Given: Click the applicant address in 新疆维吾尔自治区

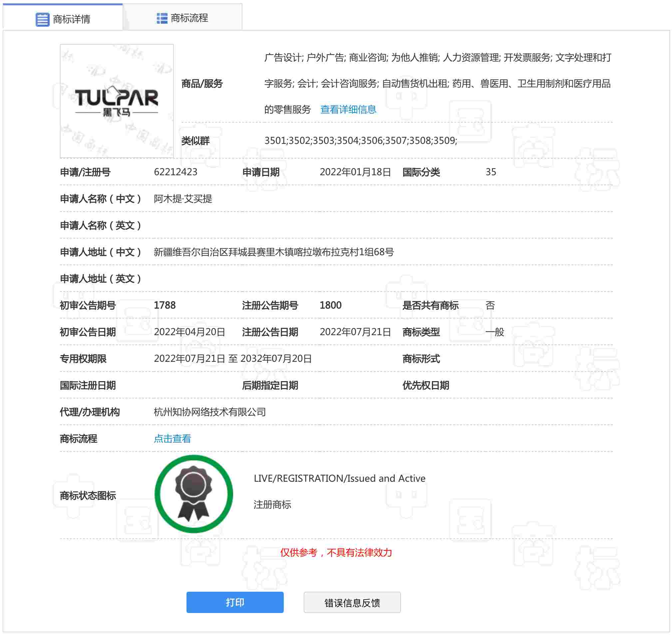Looking at the screenshot, I should point(273,252).
